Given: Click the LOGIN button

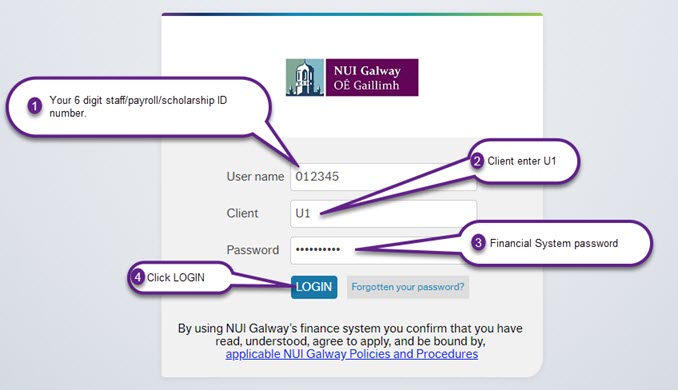Looking at the screenshot, I should [x=314, y=287].
